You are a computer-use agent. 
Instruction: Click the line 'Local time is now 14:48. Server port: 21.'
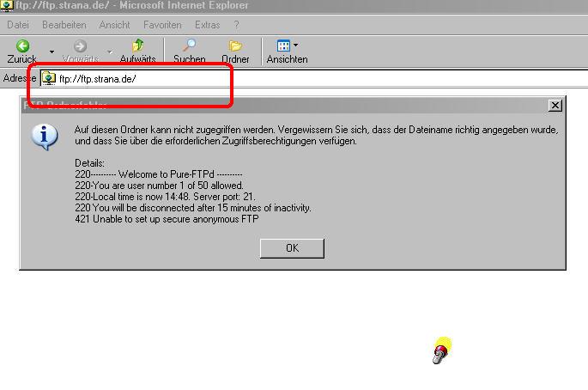click(165, 197)
